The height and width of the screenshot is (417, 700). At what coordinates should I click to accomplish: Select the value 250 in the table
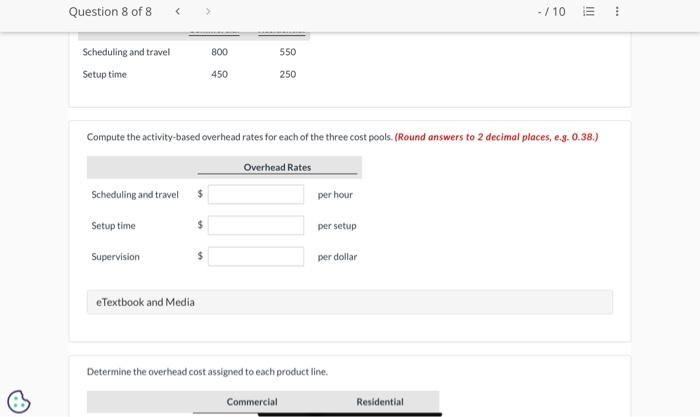pyautogui.click(x=288, y=74)
